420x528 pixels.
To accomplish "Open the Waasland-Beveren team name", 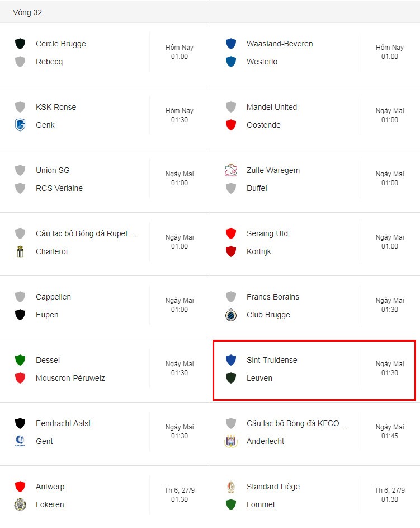I will pyautogui.click(x=280, y=44).
